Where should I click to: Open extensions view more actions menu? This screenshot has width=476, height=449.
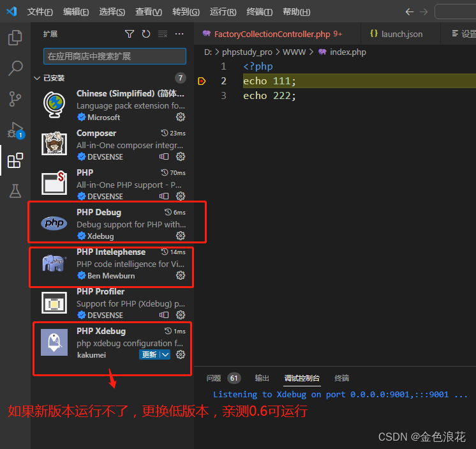179,34
